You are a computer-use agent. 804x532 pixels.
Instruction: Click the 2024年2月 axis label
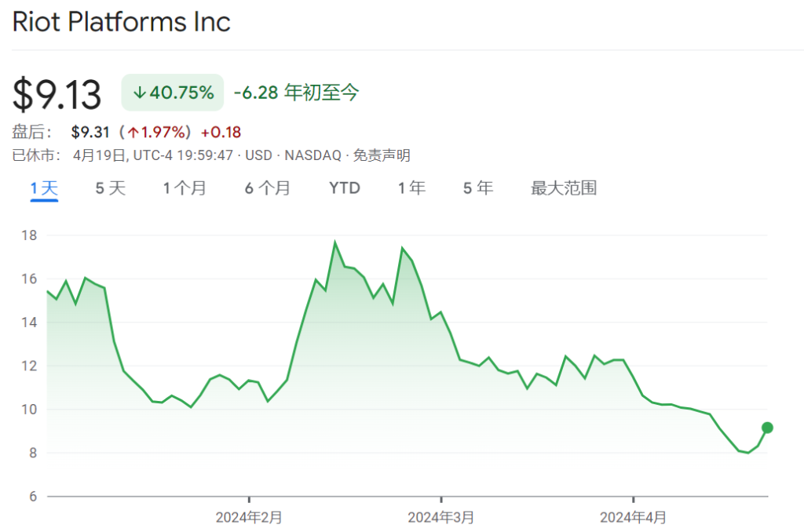point(249,518)
